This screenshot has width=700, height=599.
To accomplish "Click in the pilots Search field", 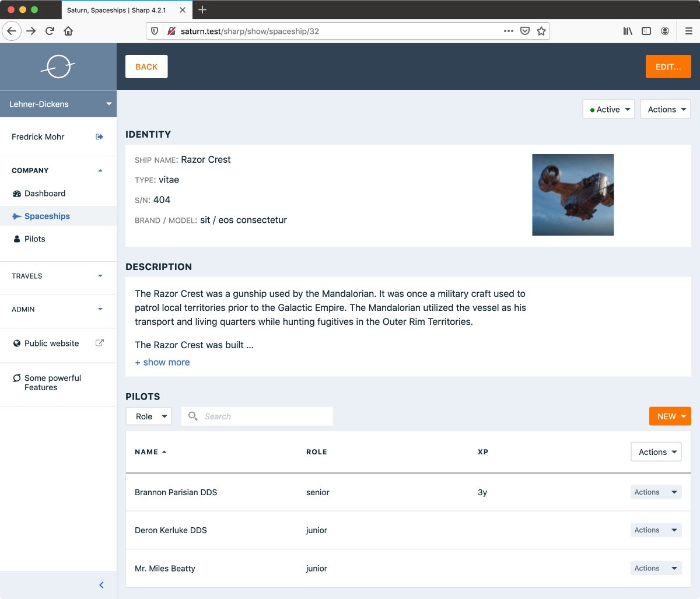I will click(x=257, y=416).
